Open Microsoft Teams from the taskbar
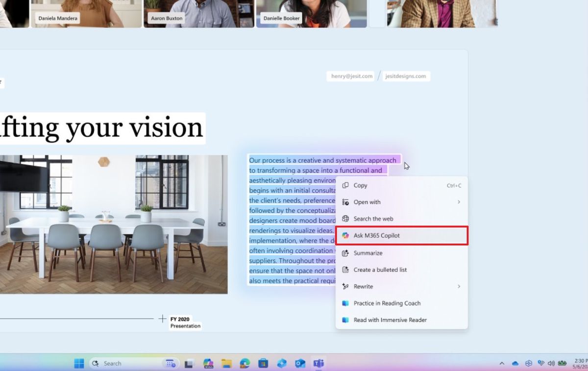588x371 pixels. (318, 363)
